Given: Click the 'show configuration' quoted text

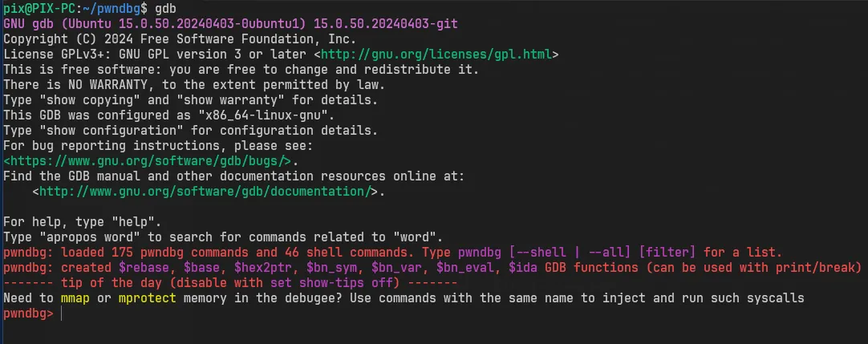Looking at the screenshot, I should (112, 131).
